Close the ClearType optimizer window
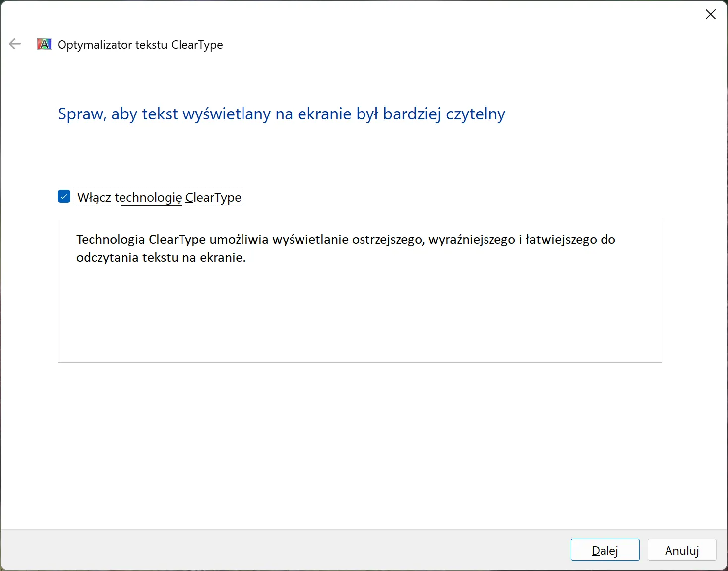The width and height of the screenshot is (728, 571). (710, 15)
